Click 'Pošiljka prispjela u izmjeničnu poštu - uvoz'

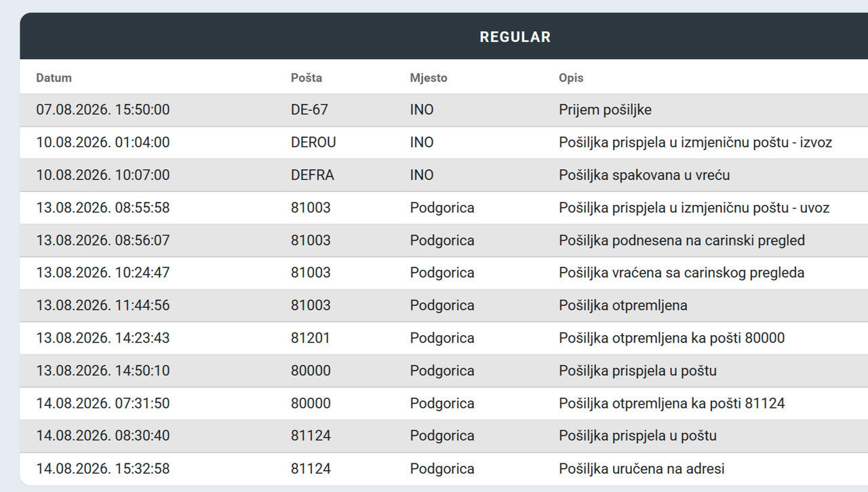pyautogui.click(x=694, y=208)
